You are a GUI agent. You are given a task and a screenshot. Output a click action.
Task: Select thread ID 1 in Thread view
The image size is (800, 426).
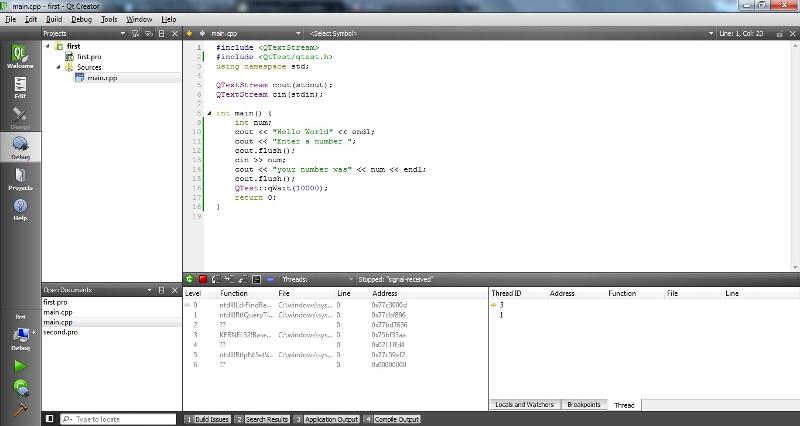pos(501,315)
